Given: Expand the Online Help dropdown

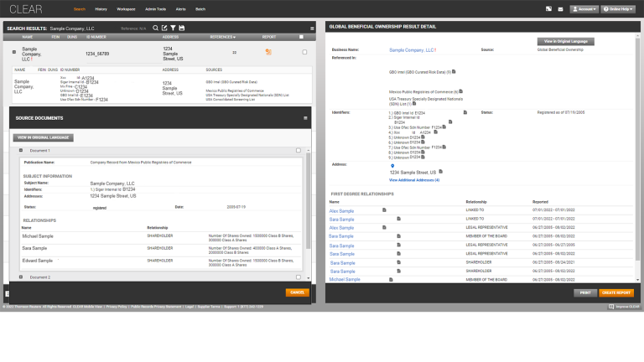Looking at the screenshot, I should (619, 8).
